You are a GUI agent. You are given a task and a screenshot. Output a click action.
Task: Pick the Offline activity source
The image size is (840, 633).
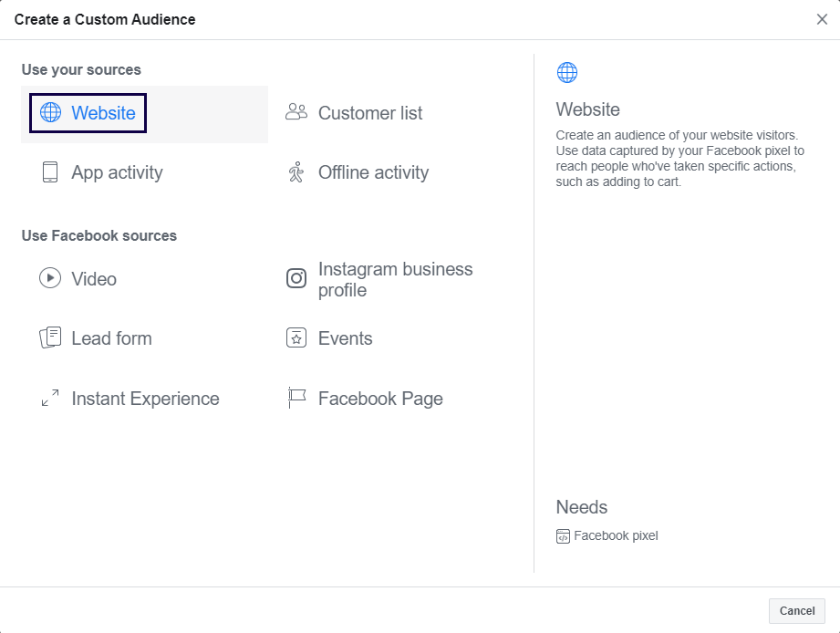coord(373,172)
